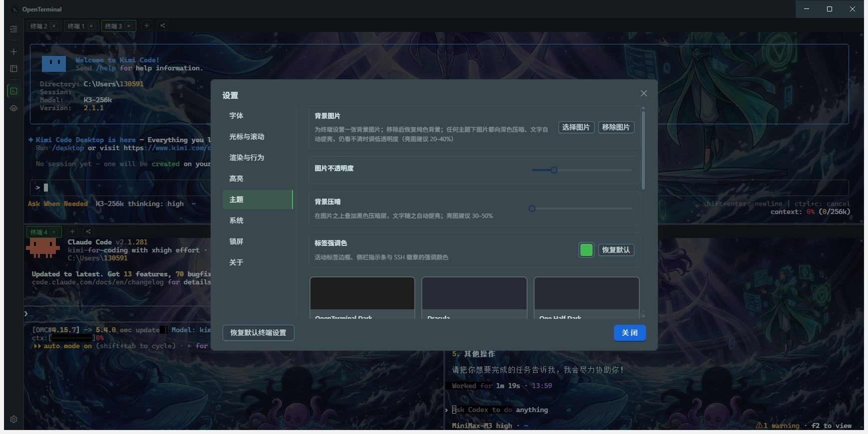Open the 高亮 settings section
Viewport: 868px width, 434px height.
pos(258,179)
